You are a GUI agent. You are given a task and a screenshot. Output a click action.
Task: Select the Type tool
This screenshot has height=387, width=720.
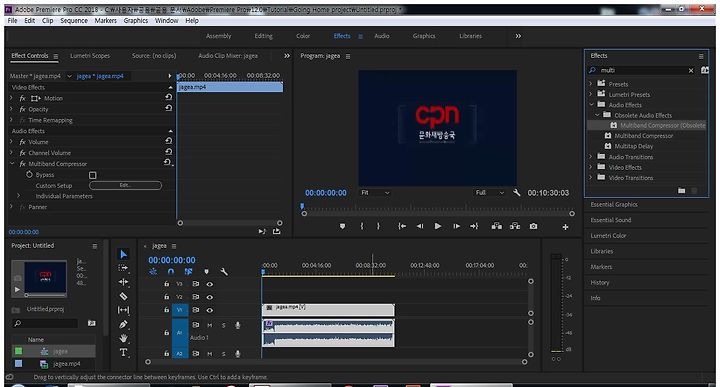[123, 352]
